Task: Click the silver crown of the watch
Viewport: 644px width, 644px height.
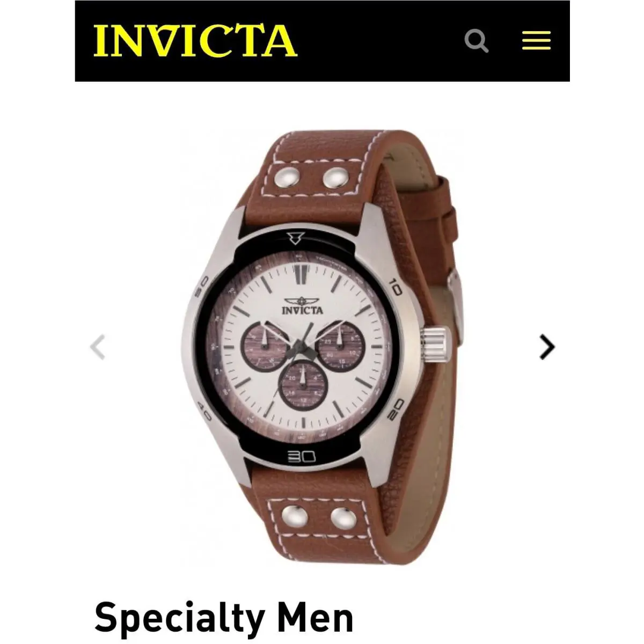Action: coord(436,346)
